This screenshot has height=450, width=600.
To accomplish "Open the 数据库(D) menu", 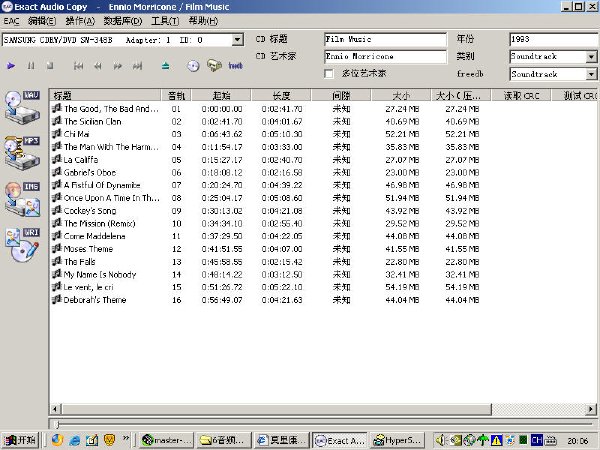I will (x=123, y=21).
